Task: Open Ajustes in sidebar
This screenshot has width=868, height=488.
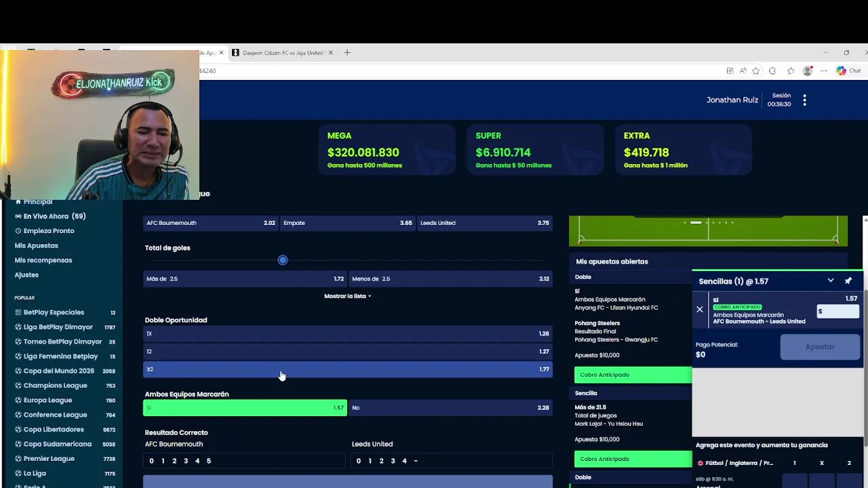Action: coord(26,275)
